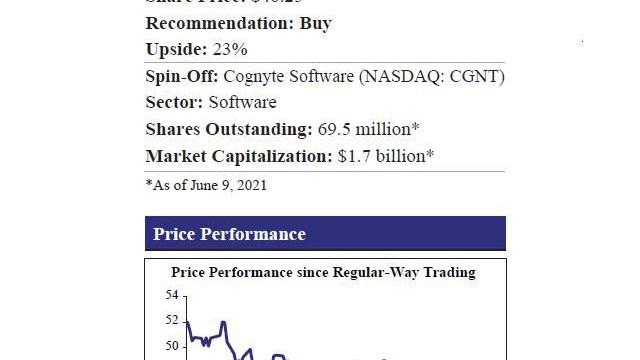Click the Spin-Off label
The height and width of the screenshot is (360, 640).
pos(182,76)
